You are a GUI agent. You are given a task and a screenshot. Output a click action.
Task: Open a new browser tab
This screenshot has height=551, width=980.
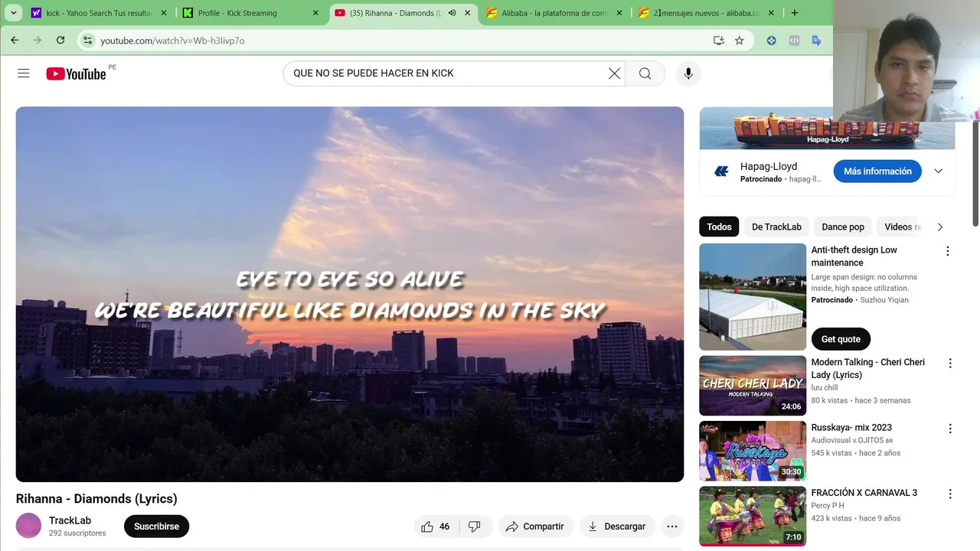(795, 13)
